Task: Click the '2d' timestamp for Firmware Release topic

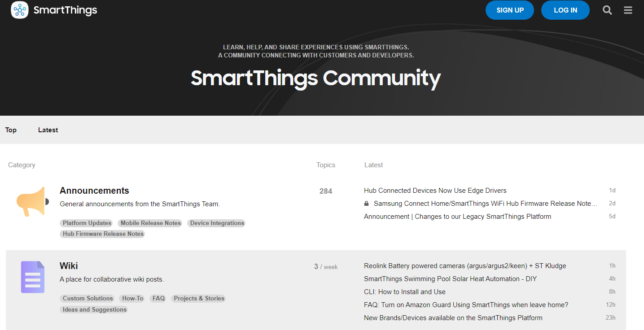Action: tap(612, 204)
